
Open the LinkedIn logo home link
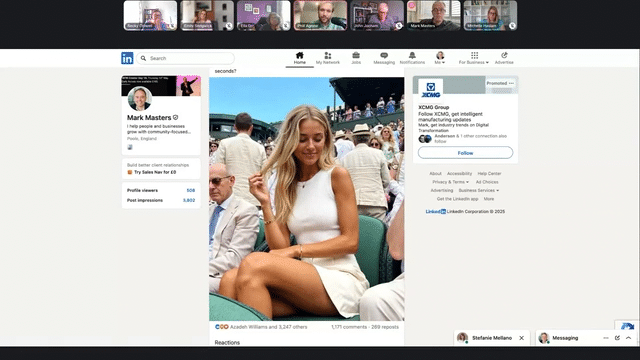(x=127, y=58)
